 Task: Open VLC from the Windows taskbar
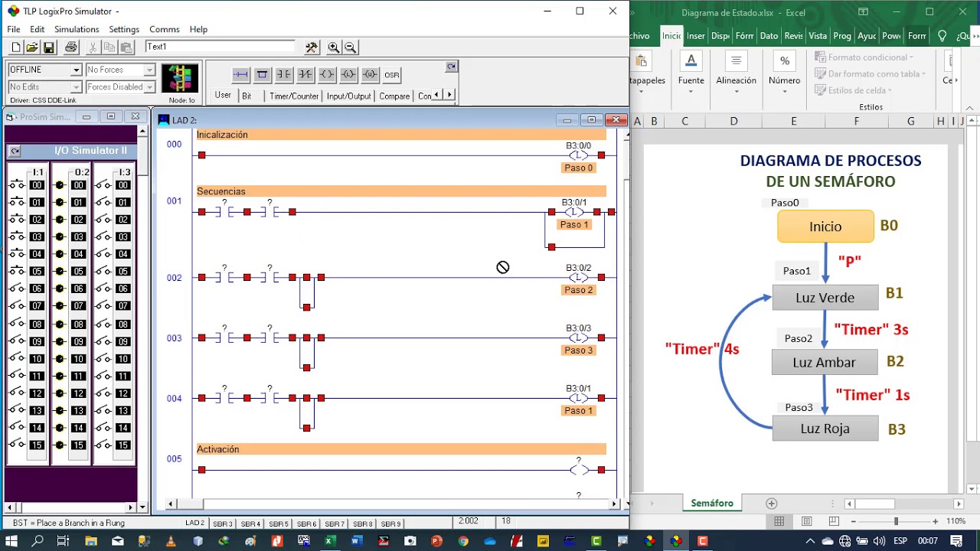coord(171,541)
